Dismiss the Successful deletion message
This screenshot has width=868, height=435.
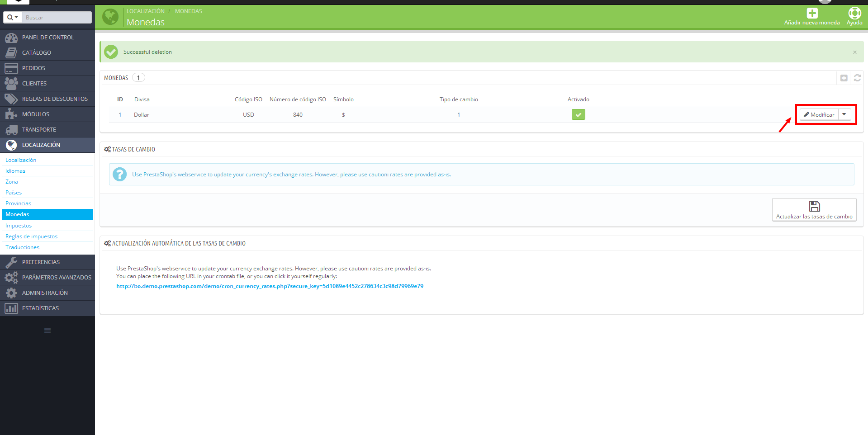click(854, 52)
